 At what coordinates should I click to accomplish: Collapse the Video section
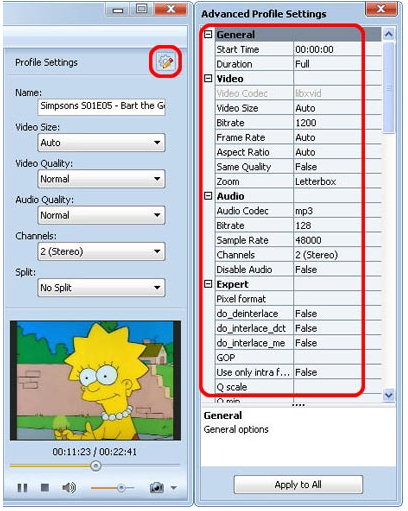[208, 78]
